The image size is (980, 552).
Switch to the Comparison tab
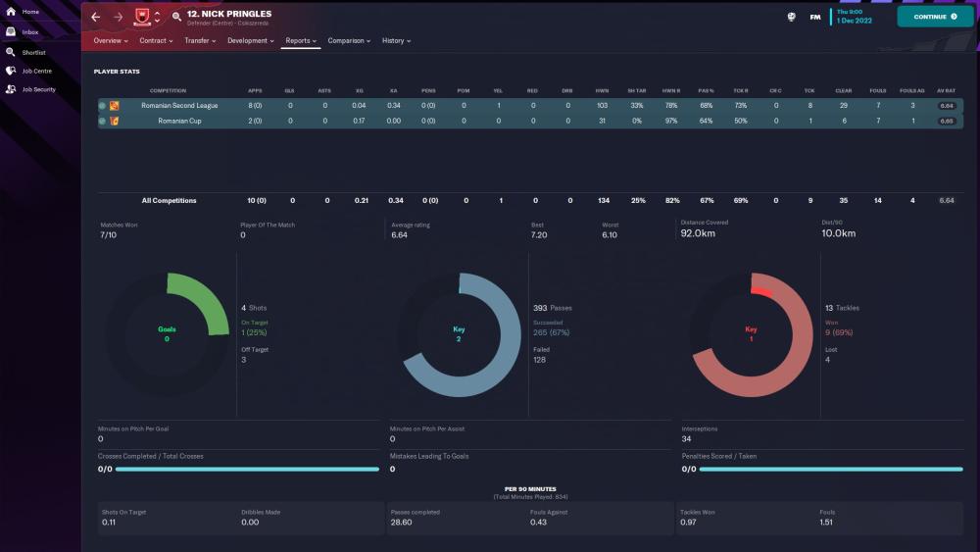[349, 41]
